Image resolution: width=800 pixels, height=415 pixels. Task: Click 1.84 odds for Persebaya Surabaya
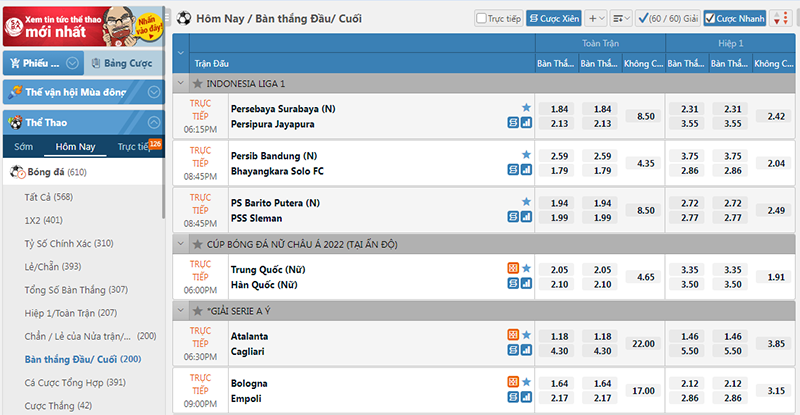pyautogui.click(x=560, y=108)
